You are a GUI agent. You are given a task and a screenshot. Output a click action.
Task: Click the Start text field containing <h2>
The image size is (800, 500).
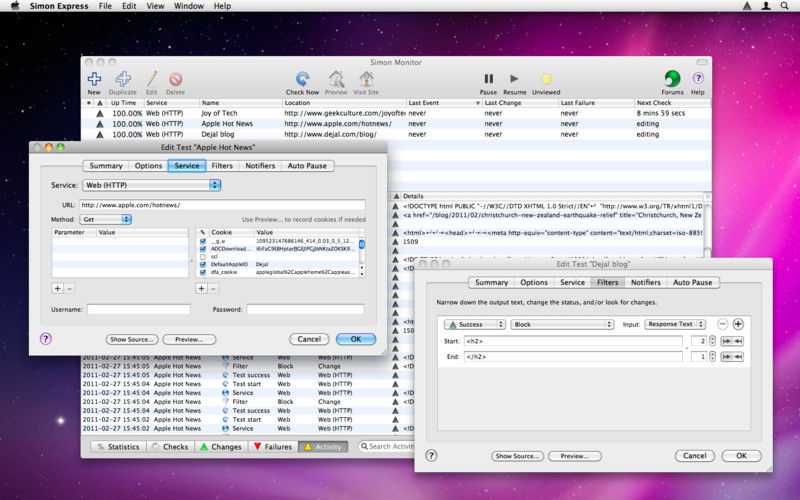click(x=573, y=341)
